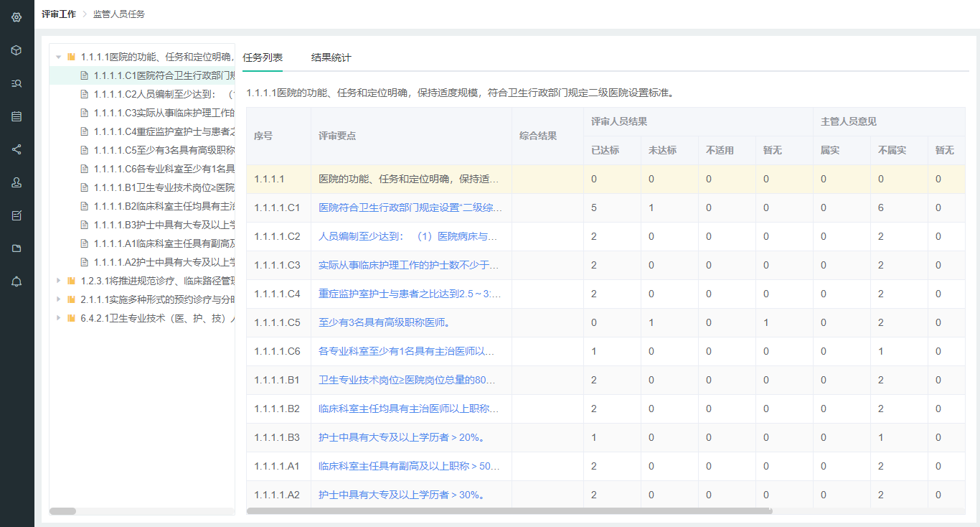Click the folder icon of node 1.2.3.1
Viewport: 980px width, 527px height.
tap(71, 281)
